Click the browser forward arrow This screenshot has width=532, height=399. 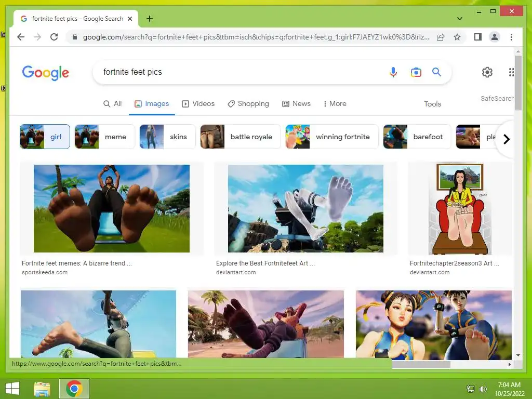(x=37, y=37)
